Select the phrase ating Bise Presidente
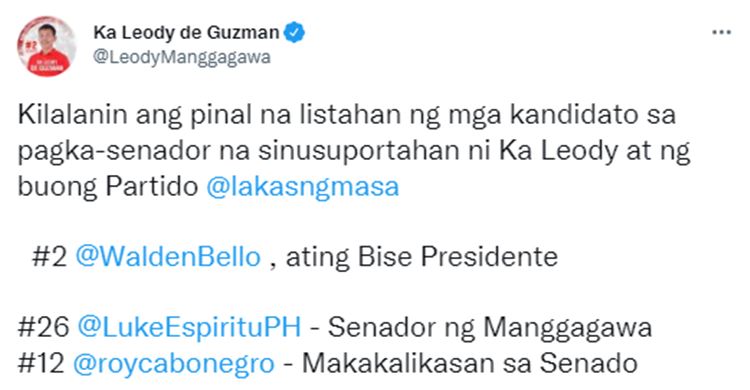The image size is (750, 390). (422, 257)
